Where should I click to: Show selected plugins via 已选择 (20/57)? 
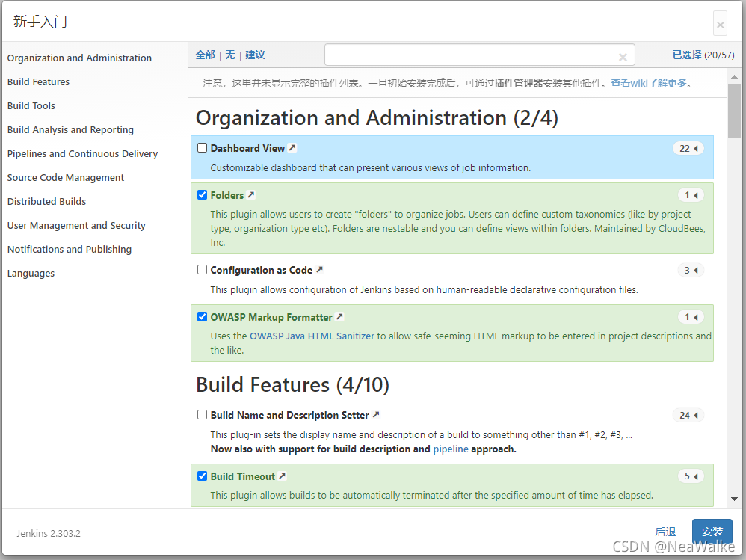tap(703, 55)
